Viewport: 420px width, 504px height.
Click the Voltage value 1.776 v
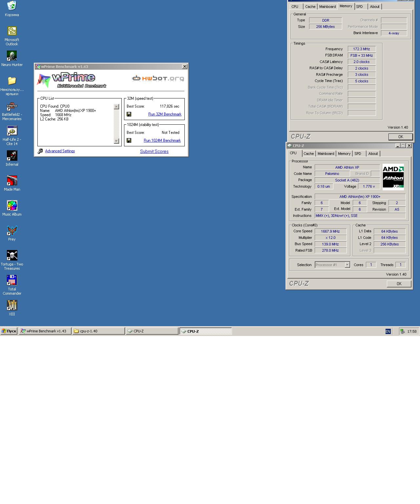[369, 186]
